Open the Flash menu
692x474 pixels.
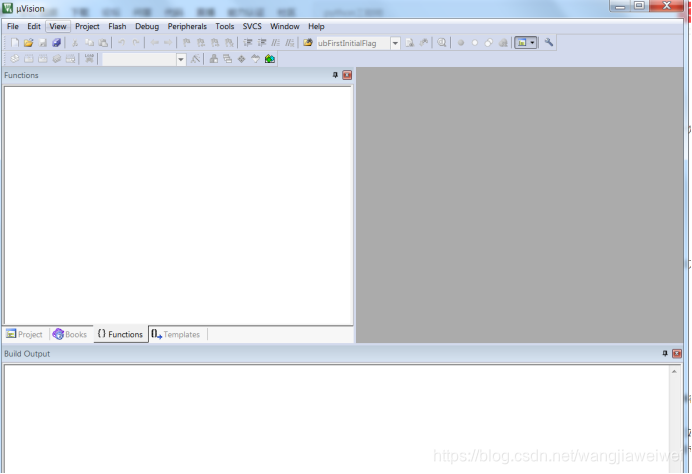[x=117, y=26]
